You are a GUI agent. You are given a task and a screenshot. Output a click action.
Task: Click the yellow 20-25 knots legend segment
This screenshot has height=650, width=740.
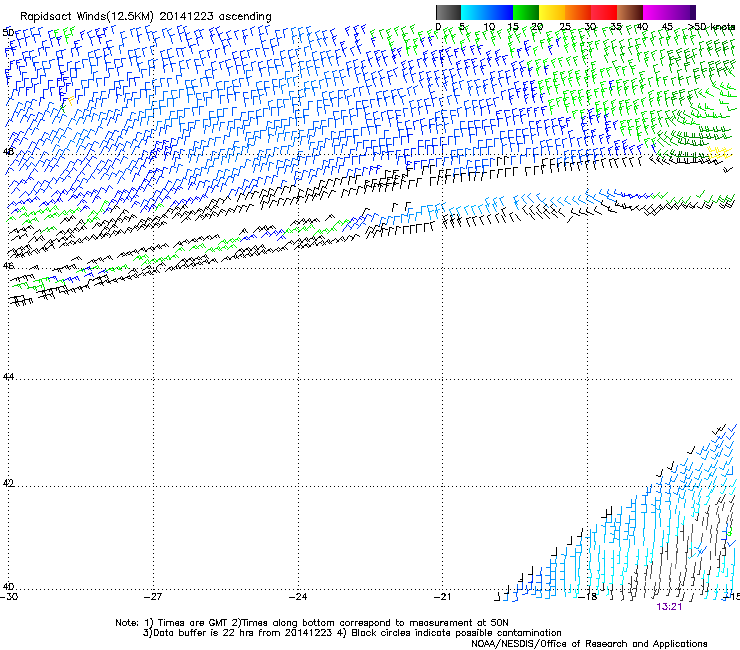[552, 12]
